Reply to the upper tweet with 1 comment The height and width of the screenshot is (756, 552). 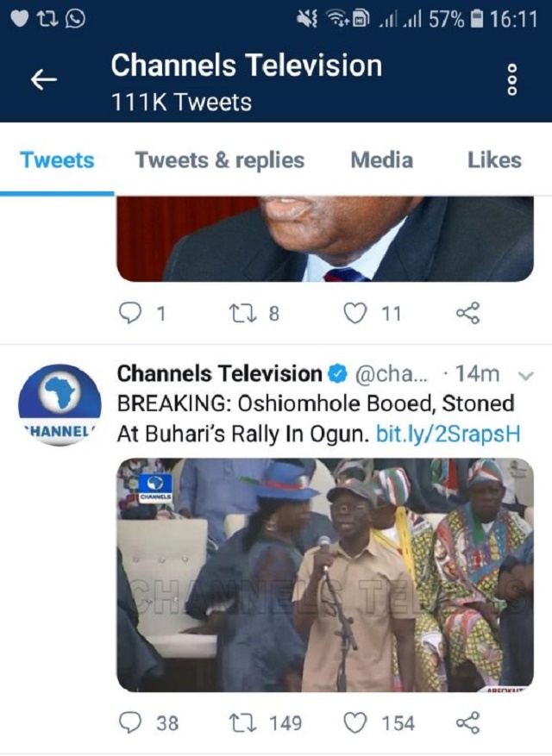pos(130,314)
